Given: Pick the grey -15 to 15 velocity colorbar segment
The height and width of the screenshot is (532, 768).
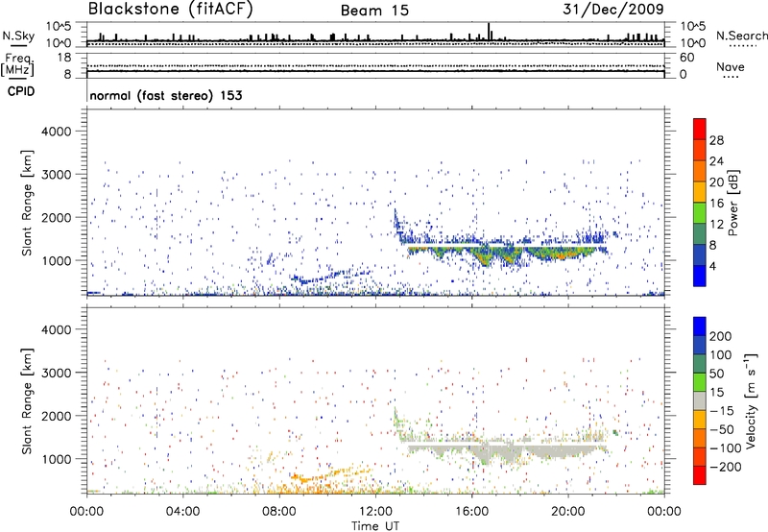Looking at the screenshot, I should [700, 400].
